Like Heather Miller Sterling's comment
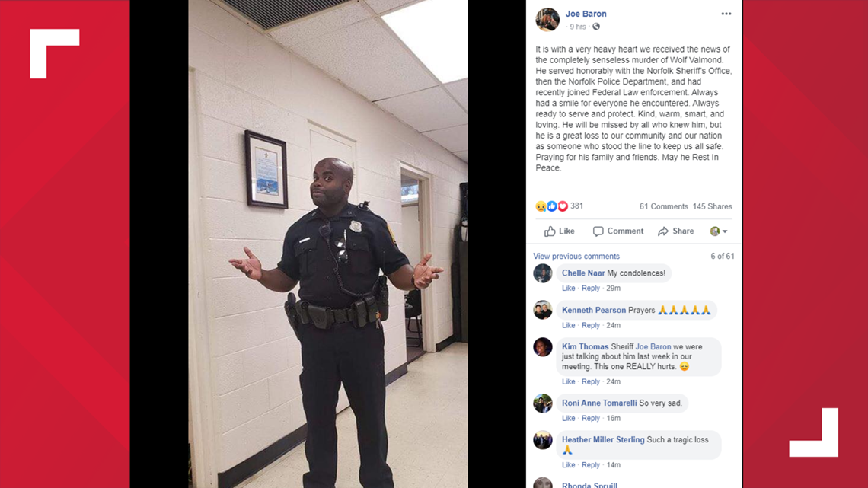This screenshot has height=488, width=868. point(569,465)
